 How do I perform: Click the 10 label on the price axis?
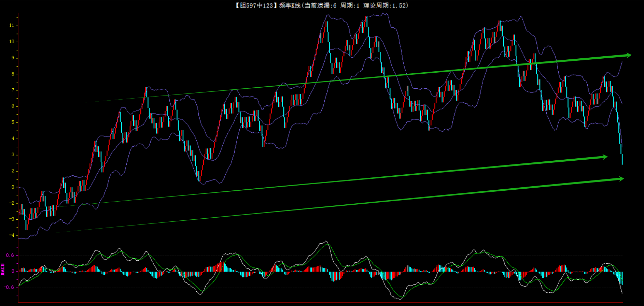tap(12, 42)
